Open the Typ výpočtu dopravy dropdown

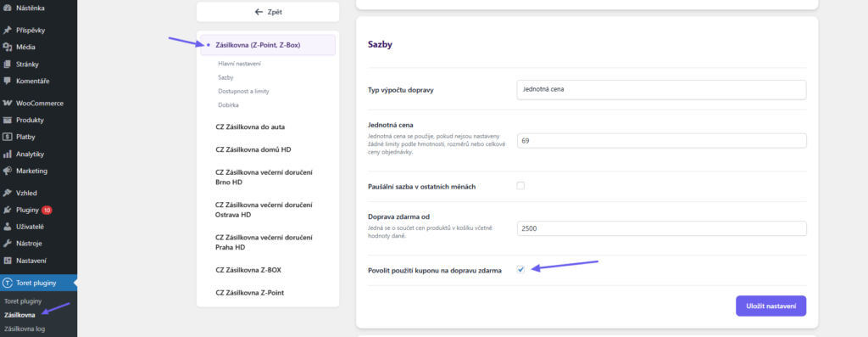[x=661, y=90]
